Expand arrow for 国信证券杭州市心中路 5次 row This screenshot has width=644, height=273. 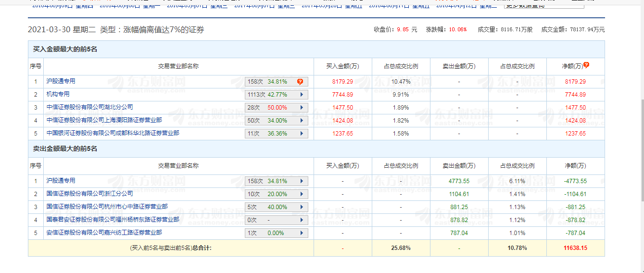[302, 207]
